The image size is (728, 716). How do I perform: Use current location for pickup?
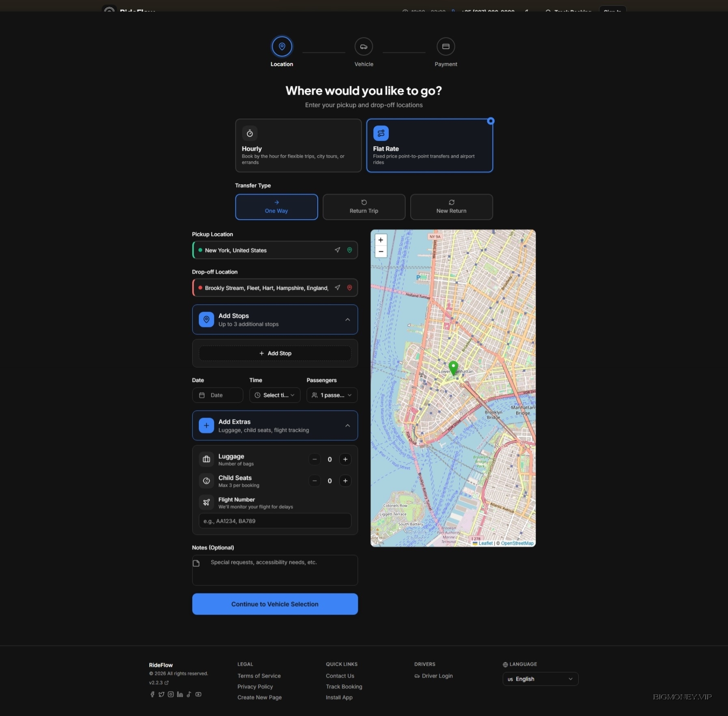337,250
